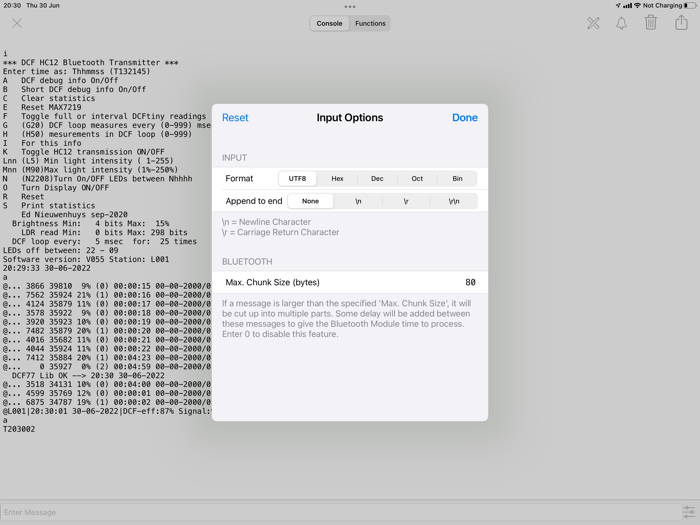Open the notifications bell icon
The width and height of the screenshot is (700, 525).
(x=621, y=23)
